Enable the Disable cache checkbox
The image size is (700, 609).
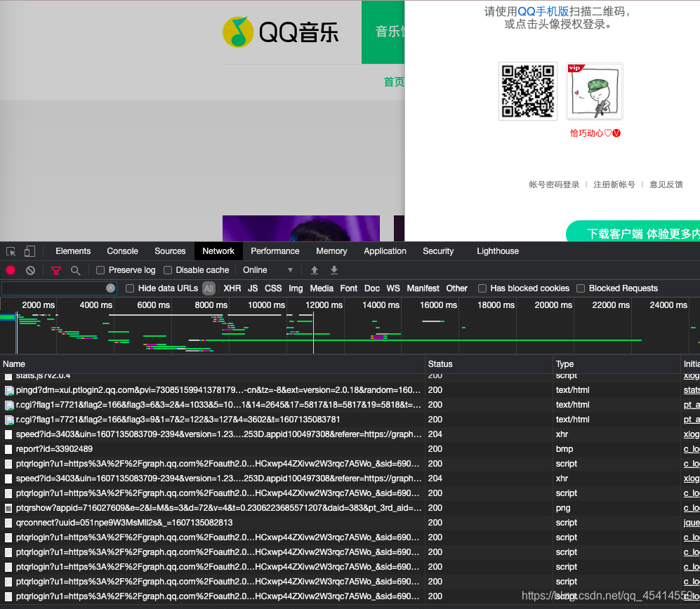[x=168, y=270]
